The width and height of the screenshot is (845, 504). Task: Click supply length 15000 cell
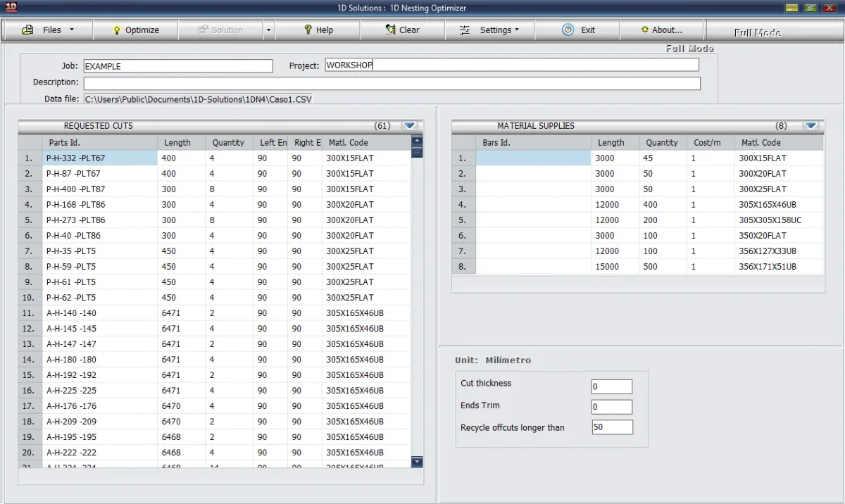[615, 266]
